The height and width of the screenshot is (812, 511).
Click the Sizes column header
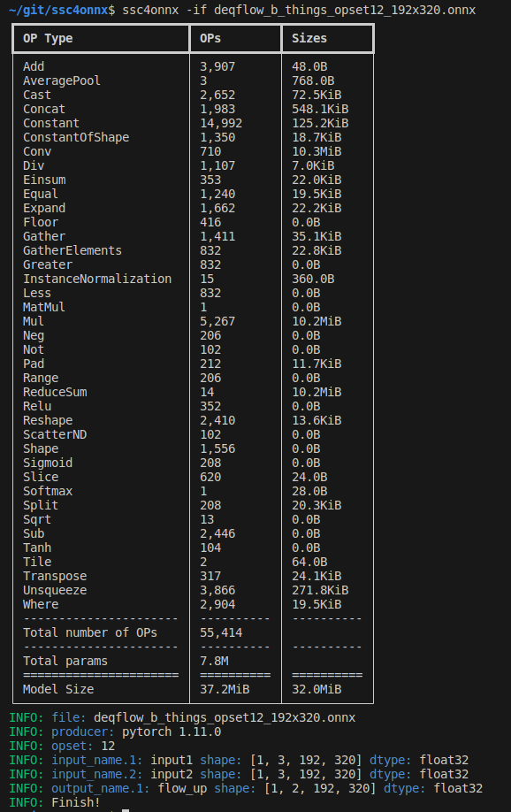[x=309, y=38]
